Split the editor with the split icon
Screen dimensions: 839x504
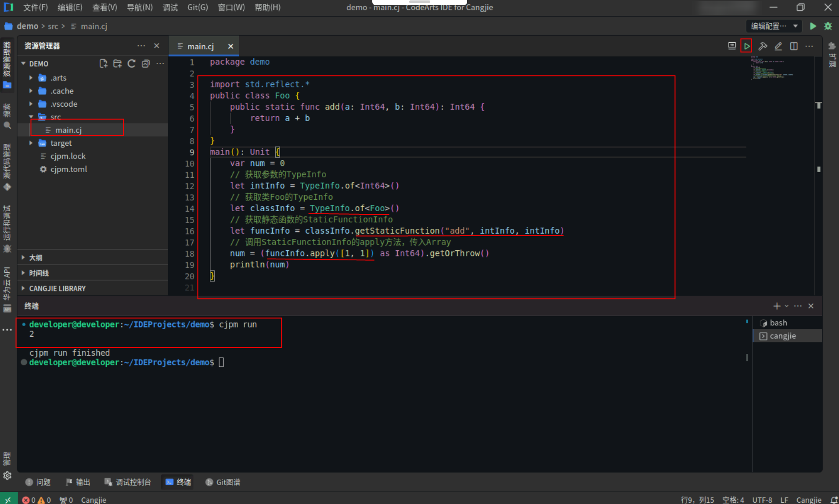[x=794, y=46]
